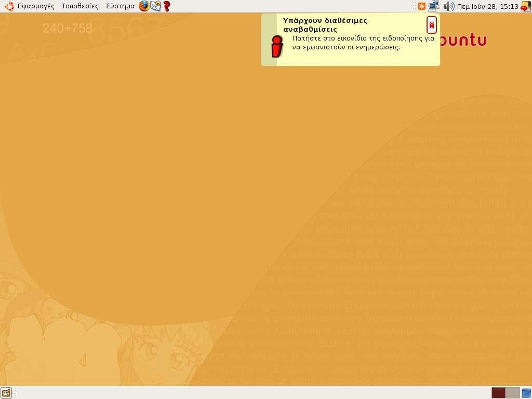Click the notification message about εικονίδιο της ειδοποίησης

click(x=363, y=43)
